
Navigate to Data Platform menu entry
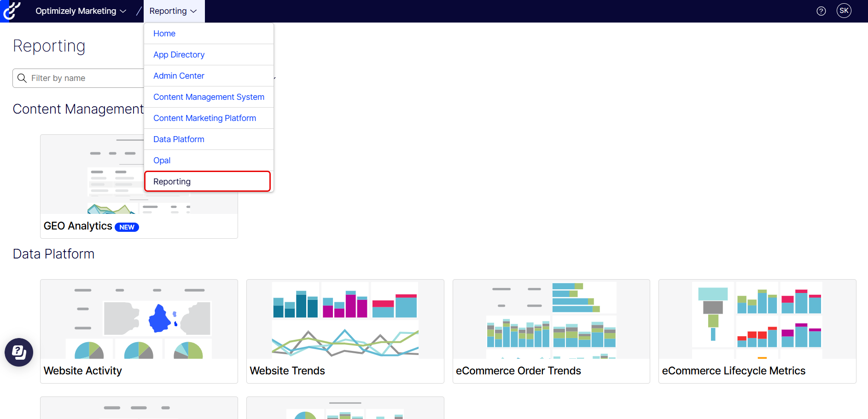[x=179, y=139]
